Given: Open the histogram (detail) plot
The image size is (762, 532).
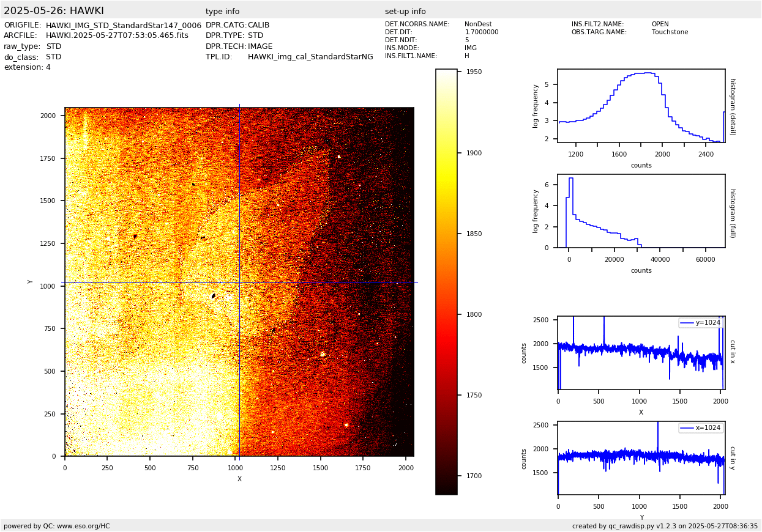Looking at the screenshot, I should [x=641, y=106].
